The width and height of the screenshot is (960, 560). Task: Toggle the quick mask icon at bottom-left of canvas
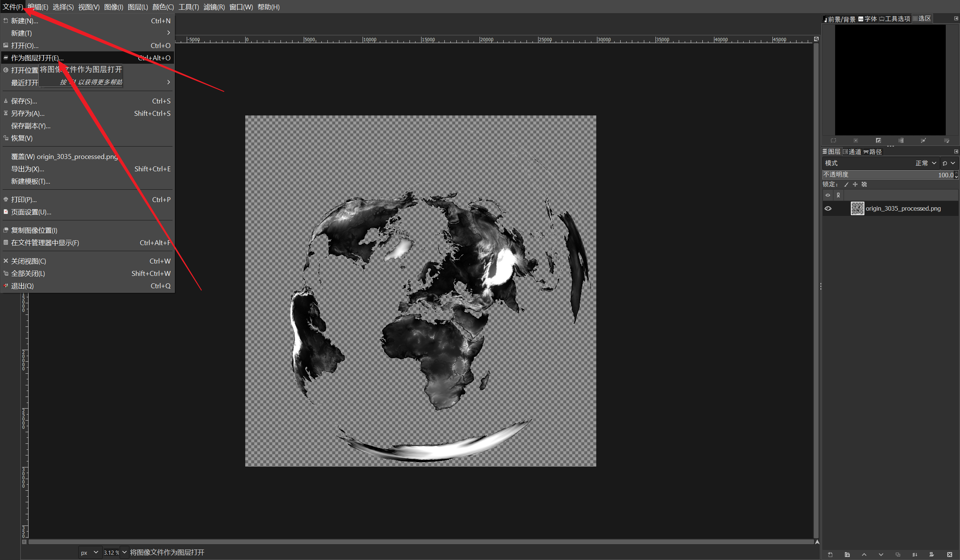click(24, 542)
